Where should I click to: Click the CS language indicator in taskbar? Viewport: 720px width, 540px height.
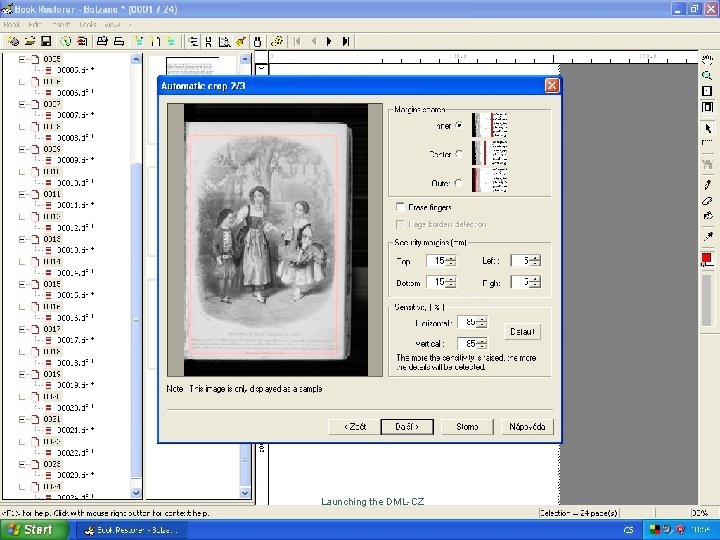(x=629, y=530)
